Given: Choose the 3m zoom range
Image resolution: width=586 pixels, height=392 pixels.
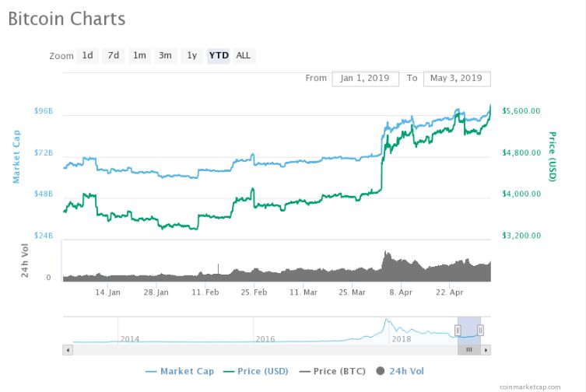Looking at the screenshot, I should point(165,56).
